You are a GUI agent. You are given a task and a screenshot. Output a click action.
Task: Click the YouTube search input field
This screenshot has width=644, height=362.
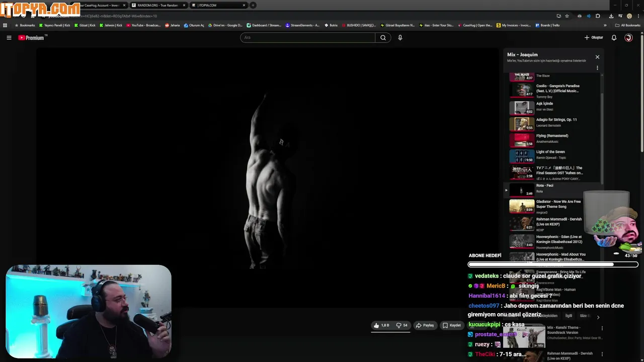pyautogui.click(x=307, y=38)
